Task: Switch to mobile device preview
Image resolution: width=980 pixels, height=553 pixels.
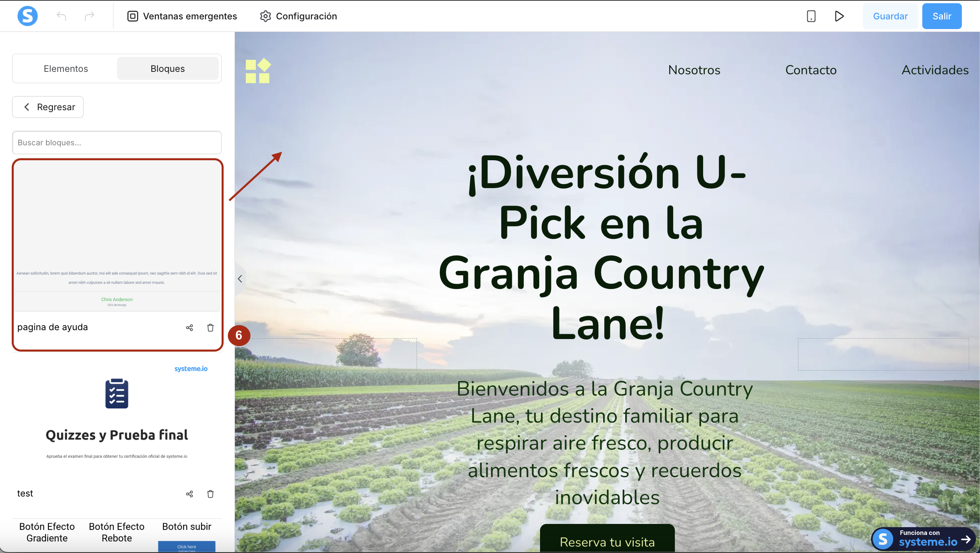Action: point(811,16)
